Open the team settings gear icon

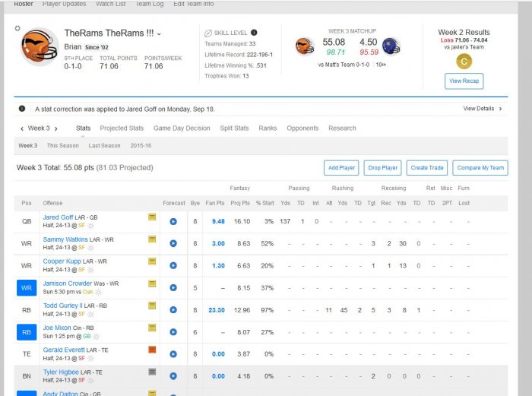point(17,29)
